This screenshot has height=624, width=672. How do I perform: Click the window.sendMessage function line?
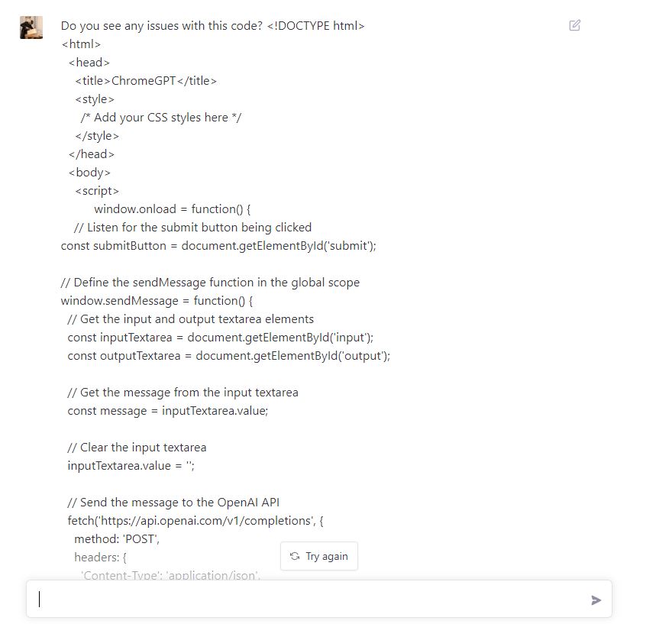[x=157, y=301]
